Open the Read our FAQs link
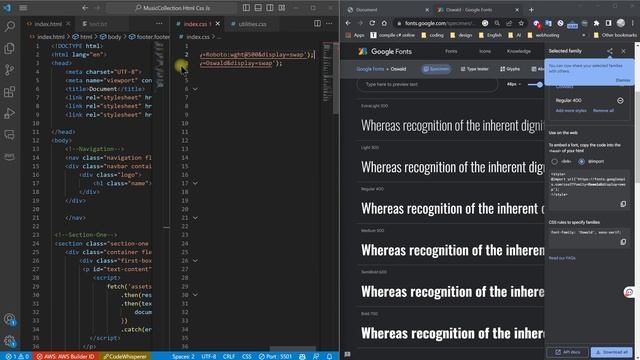This screenshot has height=360, width=640. [562, 258]
